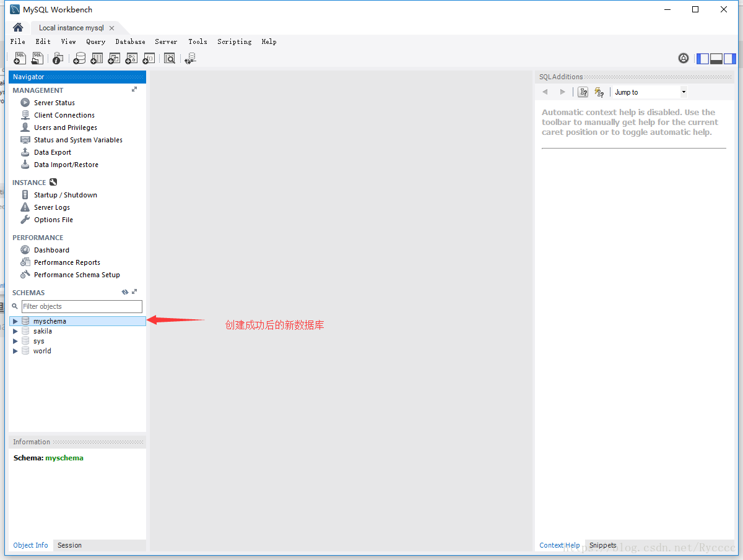Create a new table toolbar icon

click(97, 58)
